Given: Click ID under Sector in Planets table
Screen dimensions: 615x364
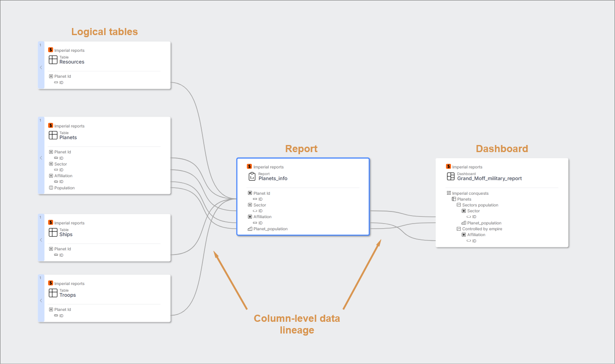Looking at the screenshot, I should tap(61, 170).
